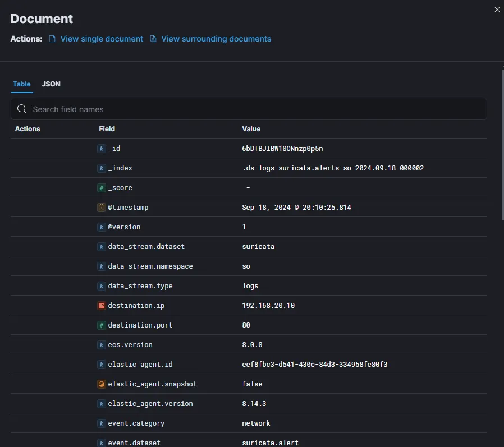The height and width of the screenshot is (447, 504).
Task: Click the elastic_agent.id value cell
Action: click(314, 365)
